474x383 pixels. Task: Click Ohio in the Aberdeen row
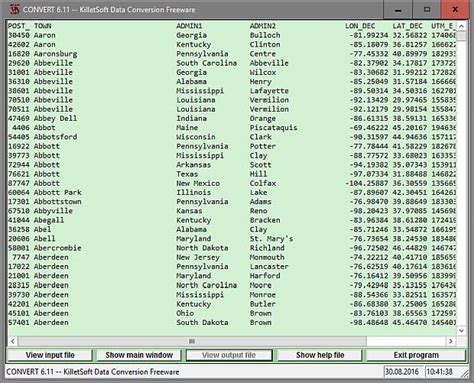click(185, 313)
